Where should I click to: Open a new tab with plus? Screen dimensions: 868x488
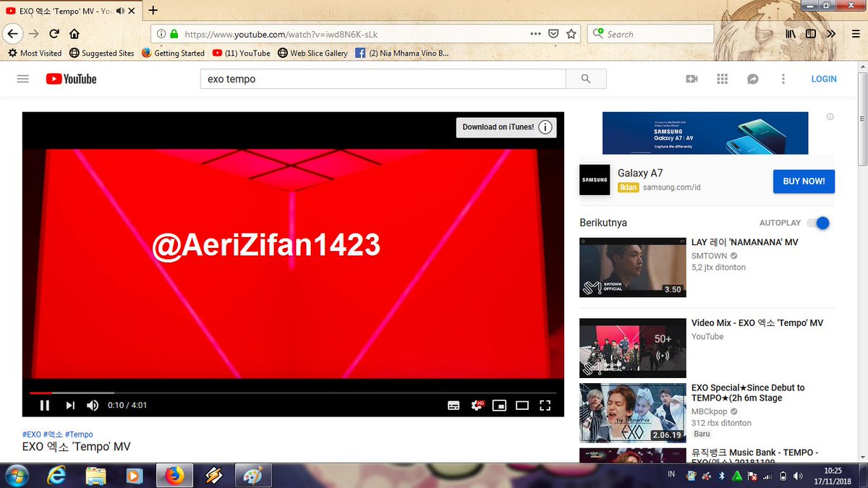[153, 11]
